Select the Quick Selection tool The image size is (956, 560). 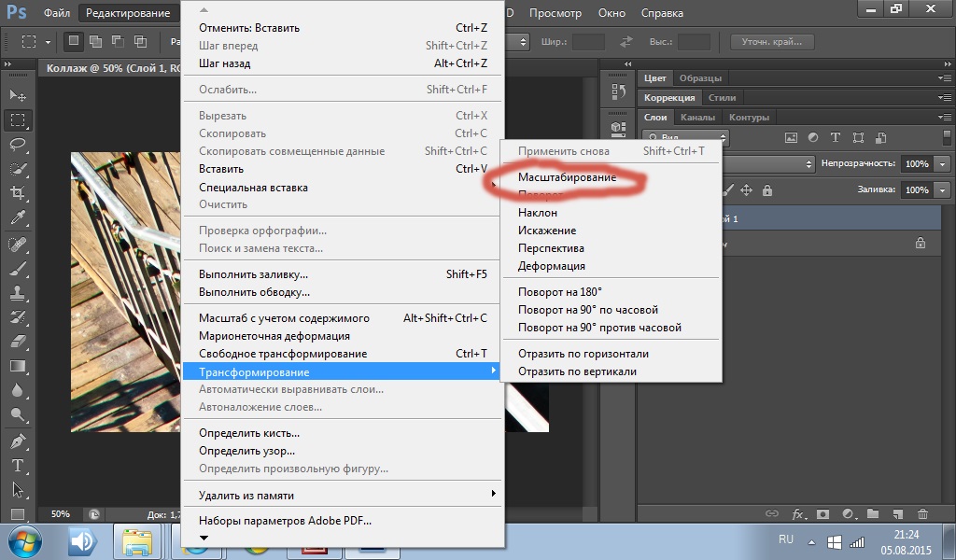coord(18,169)
